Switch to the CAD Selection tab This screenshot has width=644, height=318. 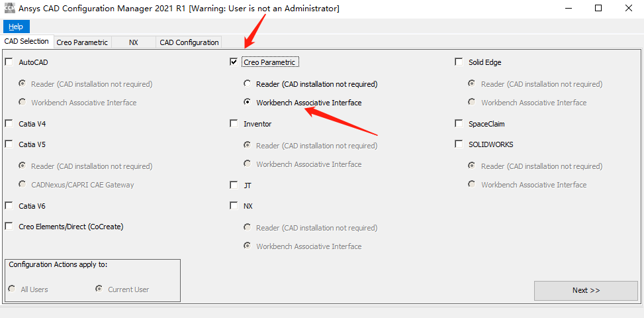click(x=26, y=42)
